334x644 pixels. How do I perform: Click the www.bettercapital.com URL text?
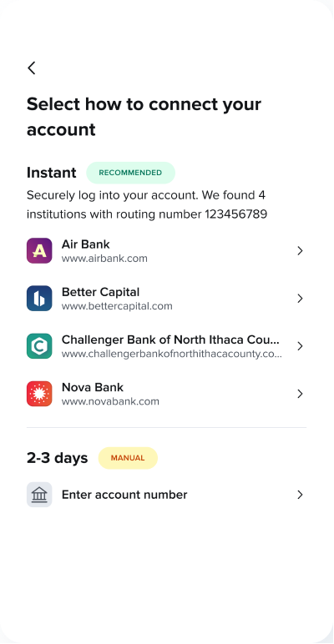(x=117, y=306)
